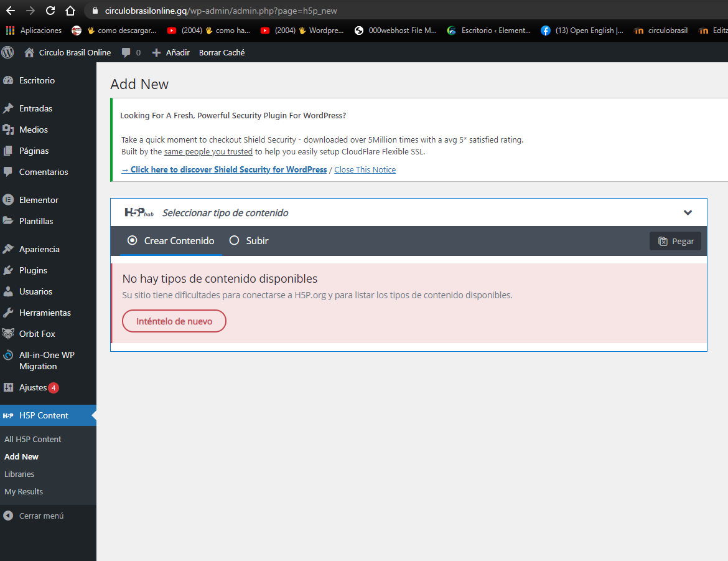Image resolution: width=728 pixels, height=561 pixels.
Task: Open the My Results submenu item
Action: click(24, 491)
